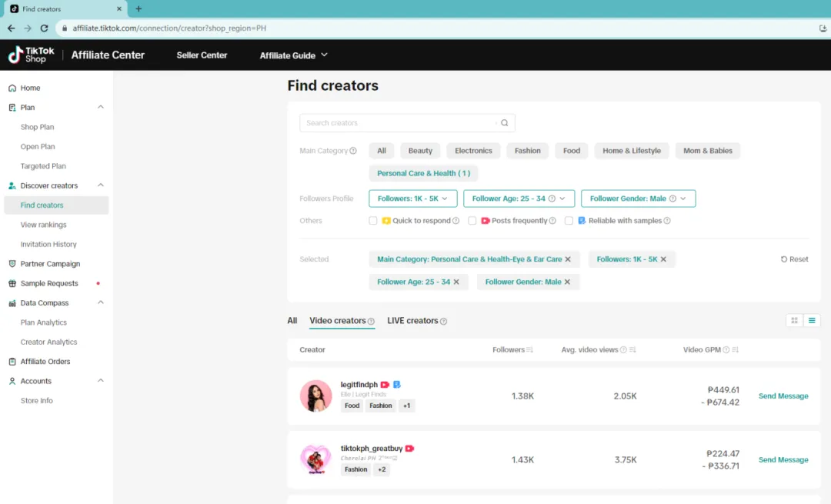
Task: Select the Fashion category chip
Action: coord(527,151)
